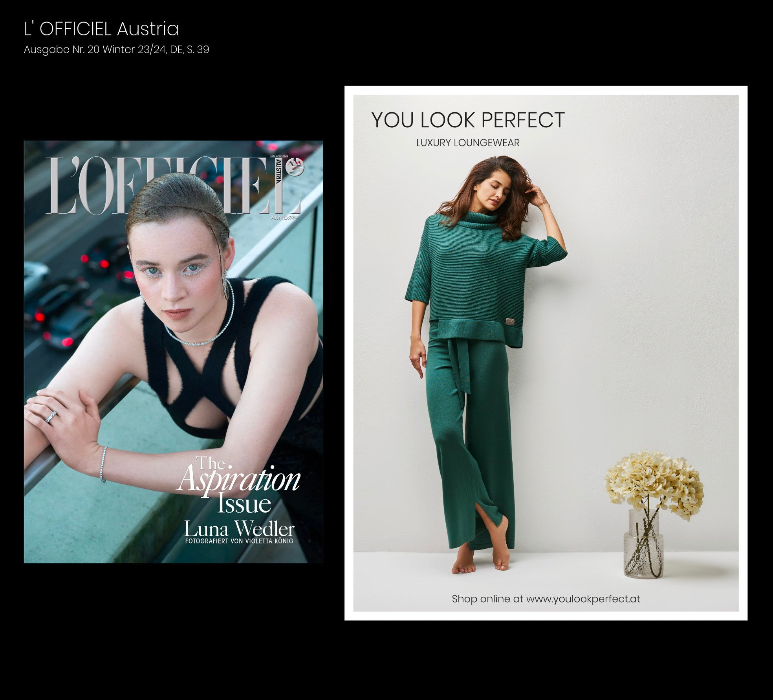Image resolution: width=773 pixels, height=700 pixels.
Task: Open the L'OFFICIEL magazine cover image
Action: click(x=174, y=352)
